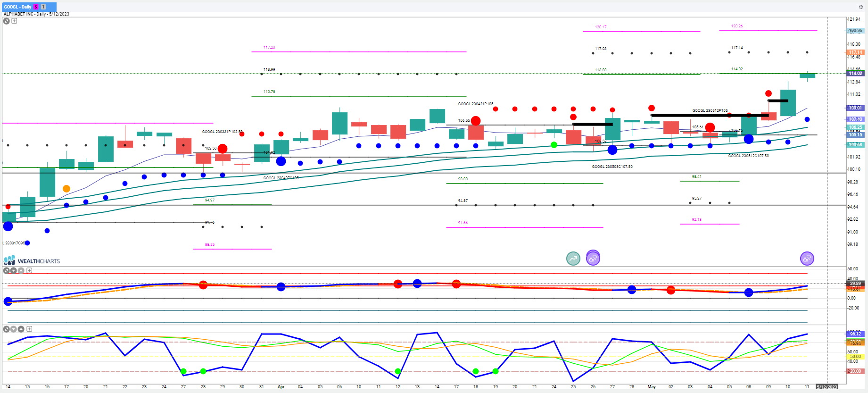
Task: Click large red dot labeled 105.61
Action: pyautogui.click(x=710, y=127)
